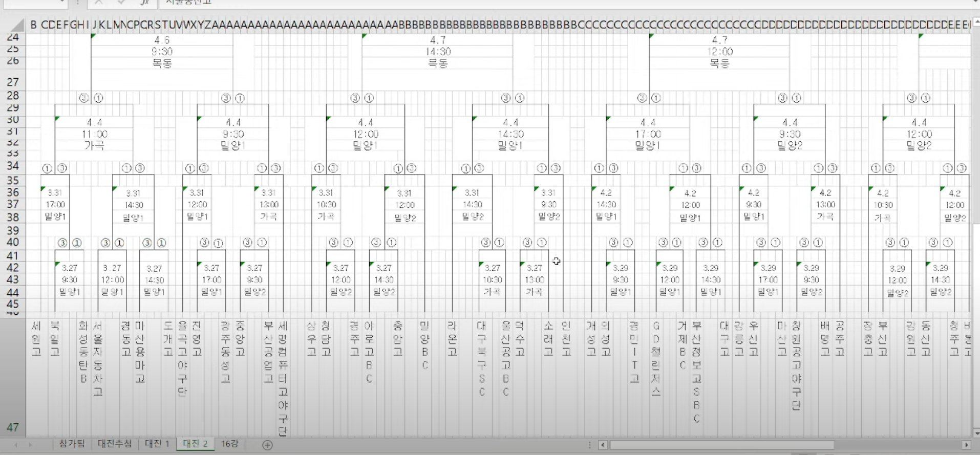
Task: Select the 참가팀 sheet tab
Action: [x=72, y=444]
